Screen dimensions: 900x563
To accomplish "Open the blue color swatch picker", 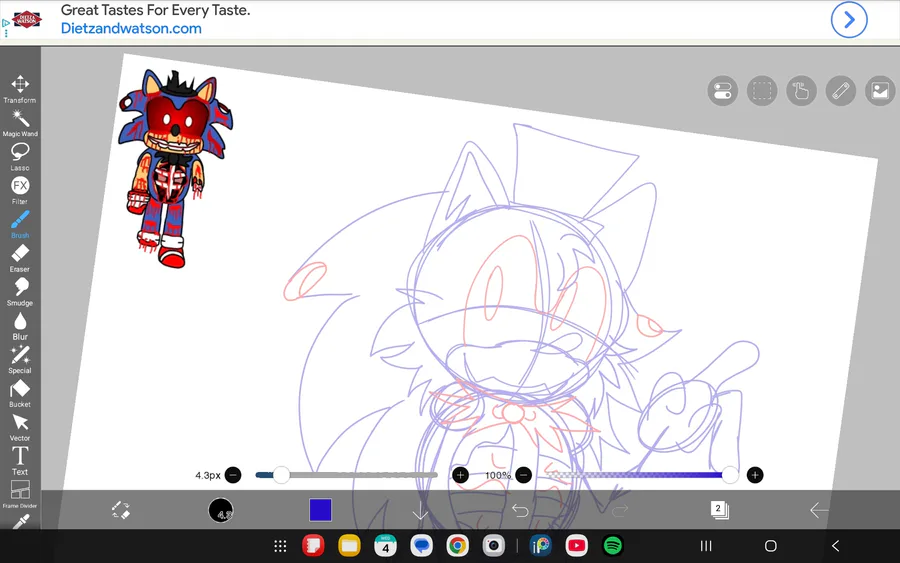I will point(320,510).
